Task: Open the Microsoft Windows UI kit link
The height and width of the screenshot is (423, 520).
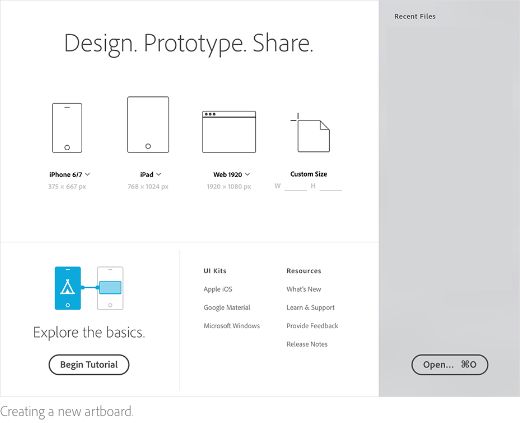Action: pos(232,326)
